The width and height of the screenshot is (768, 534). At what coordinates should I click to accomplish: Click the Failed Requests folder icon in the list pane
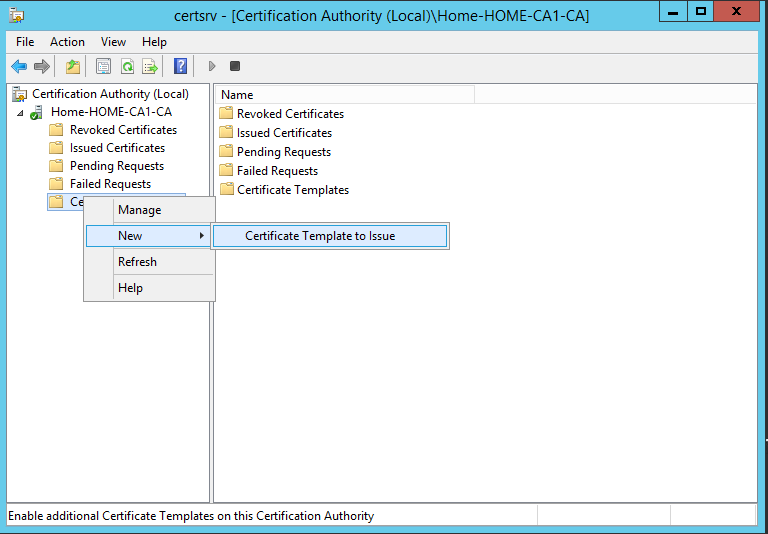(x=226, y=171)
